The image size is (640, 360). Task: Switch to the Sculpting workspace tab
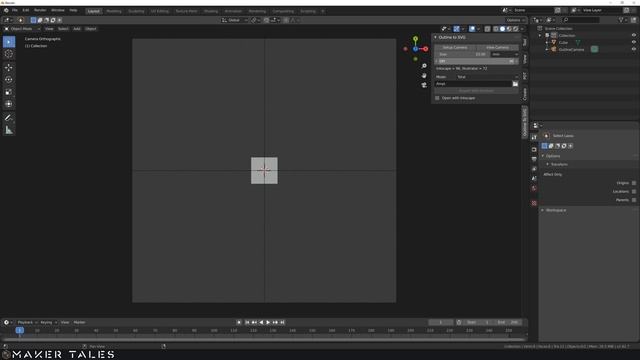136,11
